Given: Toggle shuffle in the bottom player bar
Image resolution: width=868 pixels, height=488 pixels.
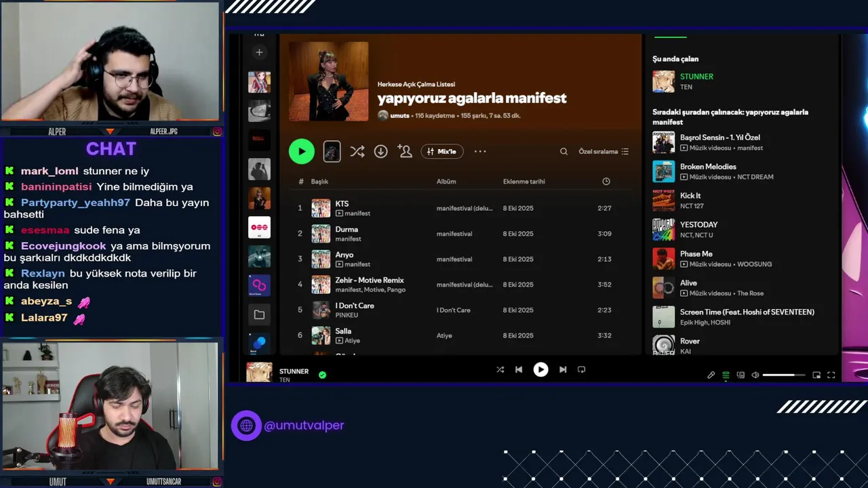Looking at the screenshot, I should (500, 369).
